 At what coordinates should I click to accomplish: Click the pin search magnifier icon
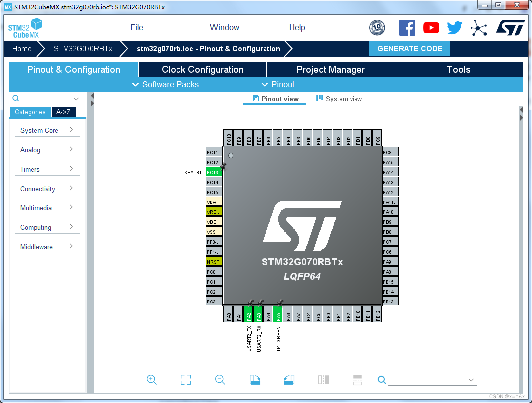point(382,380)
